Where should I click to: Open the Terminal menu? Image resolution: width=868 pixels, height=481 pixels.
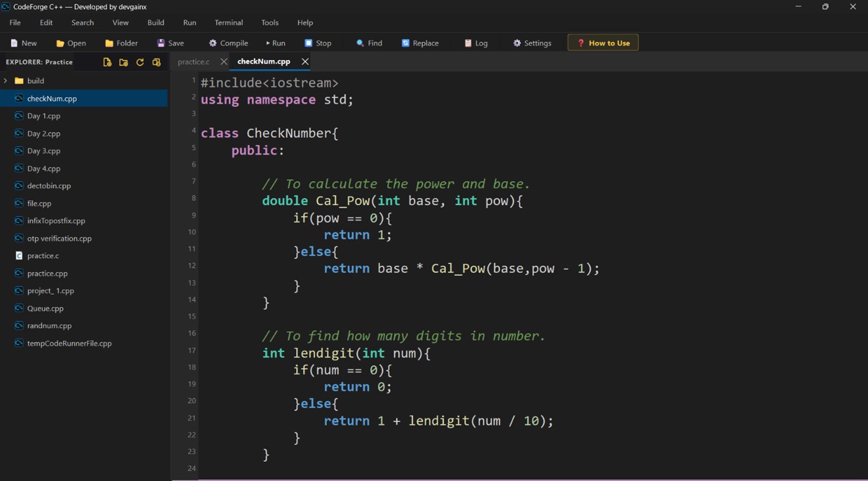click(229, 22)
